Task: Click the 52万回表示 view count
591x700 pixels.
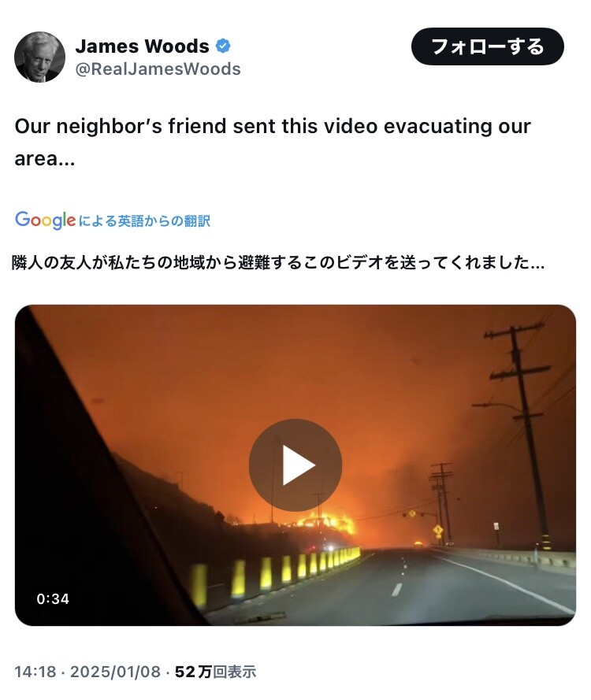Action: tap(215, 672)
